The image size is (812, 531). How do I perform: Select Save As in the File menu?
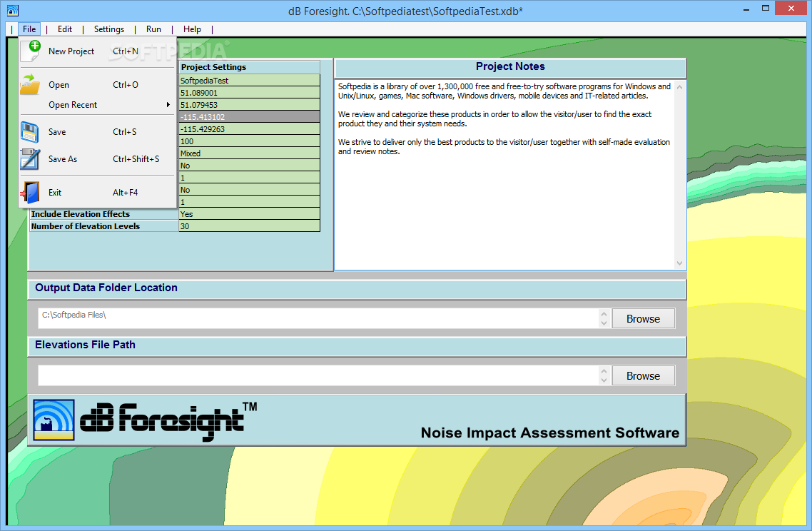click(x=97, y=159)
